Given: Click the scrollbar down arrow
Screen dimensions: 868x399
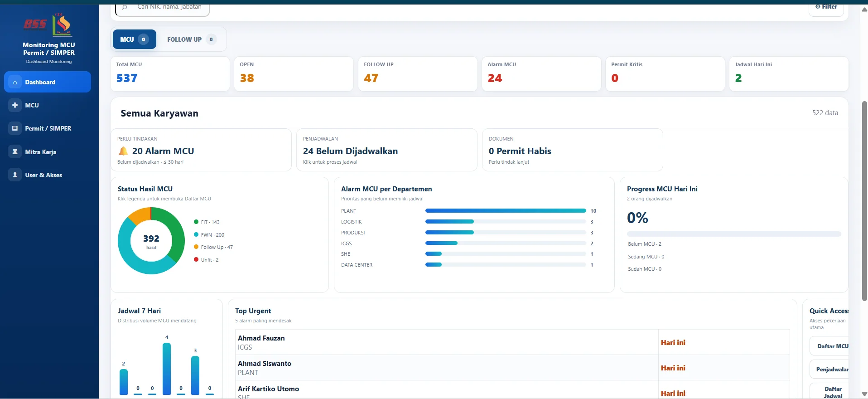Looking at the screenshot, I should pyautogui.click(x=864, y=394).
